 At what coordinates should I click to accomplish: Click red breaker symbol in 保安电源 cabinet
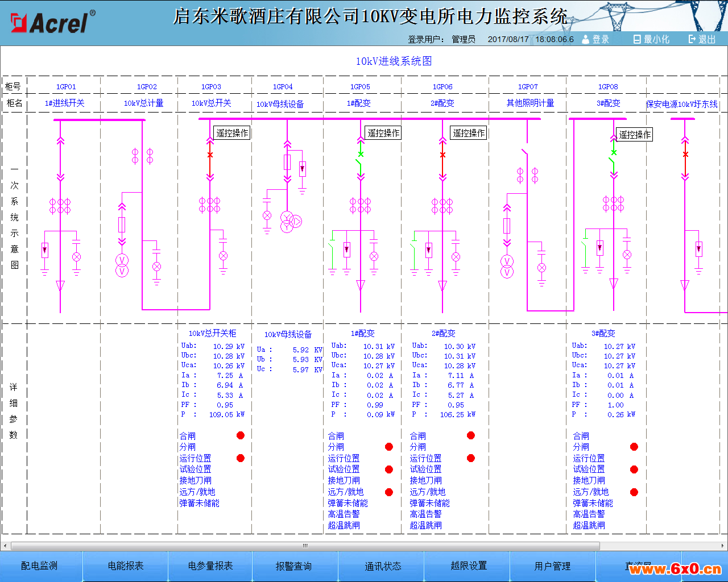(685, 160)
